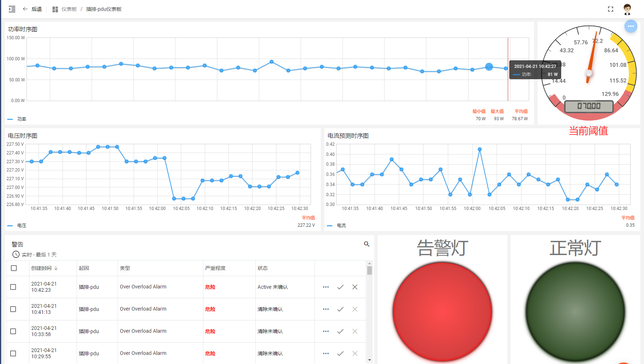
Task: Click Active 未确认 status cell
Action: 273,287
